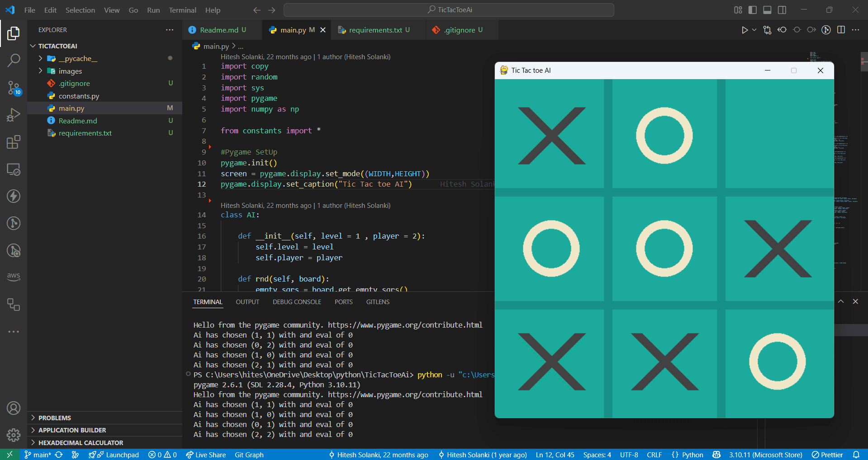The width and height of the screenshot is (868, 460).
Task: Open the Extensions panel icon
Action: tap(14, 142)
